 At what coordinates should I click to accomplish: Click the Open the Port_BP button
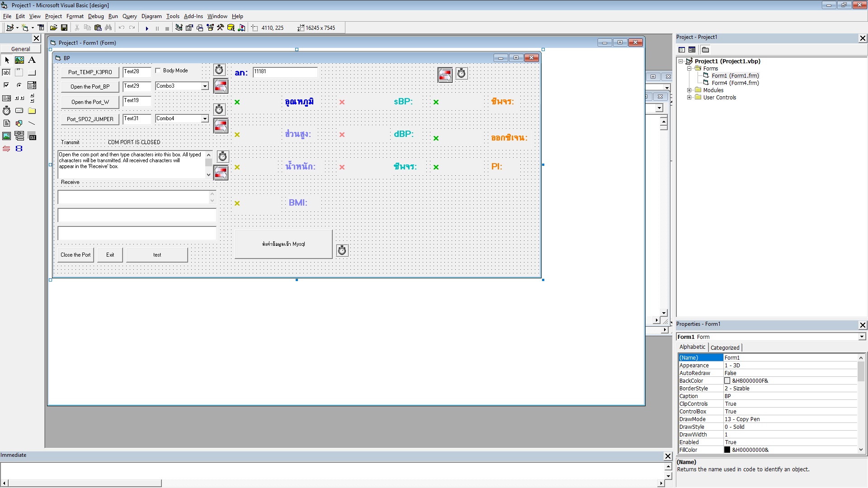(x=90, y=87)
